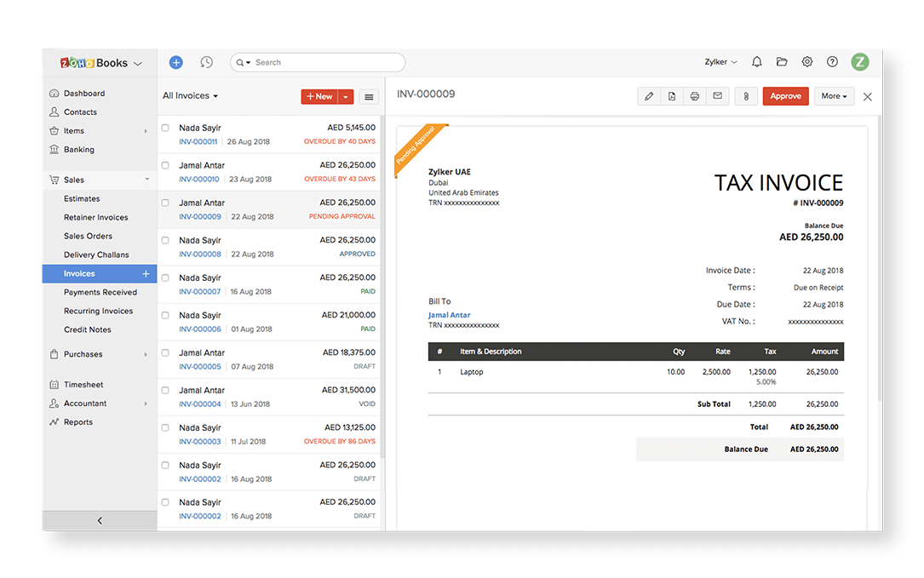Collapse the Sales section arrow
Viewport: 924px width, 578px height.
[x=146, y=179]
